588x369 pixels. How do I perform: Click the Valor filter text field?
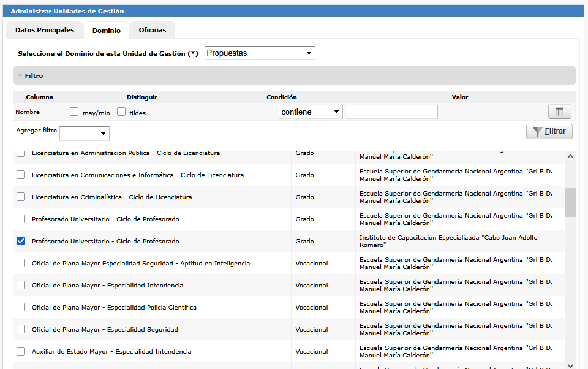392,112
